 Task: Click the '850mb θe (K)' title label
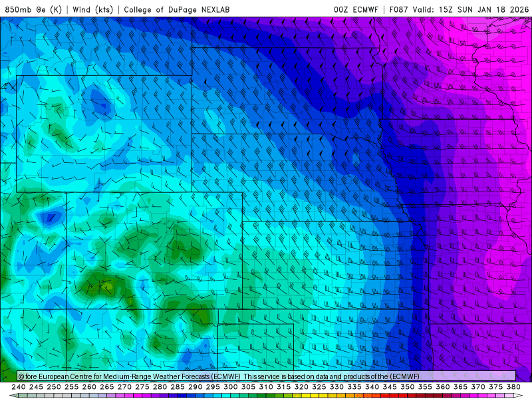click(34, 9)
